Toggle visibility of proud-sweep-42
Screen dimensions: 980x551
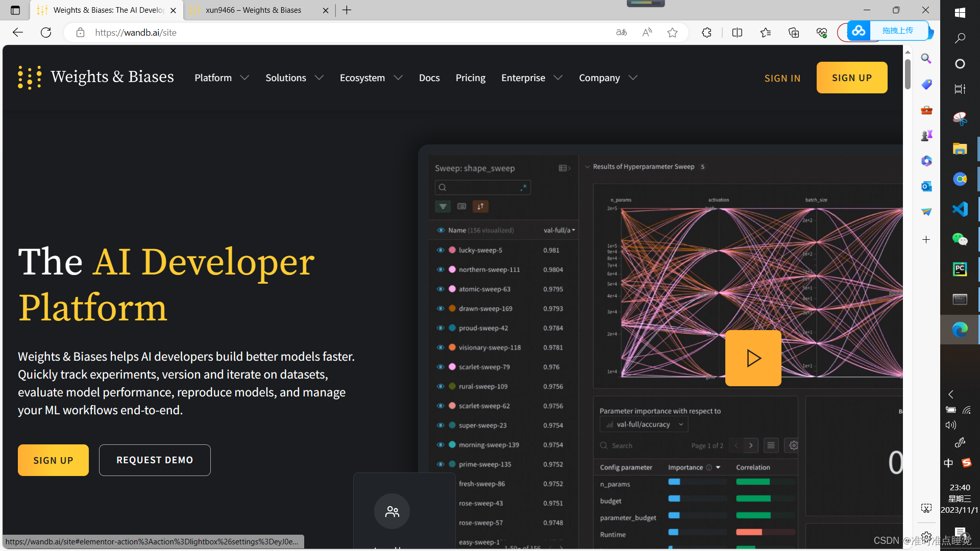[440, 328]
